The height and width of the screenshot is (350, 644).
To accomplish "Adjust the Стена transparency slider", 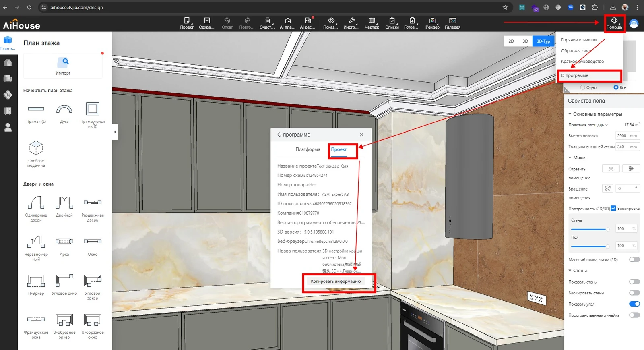I will tap(607, 229).
